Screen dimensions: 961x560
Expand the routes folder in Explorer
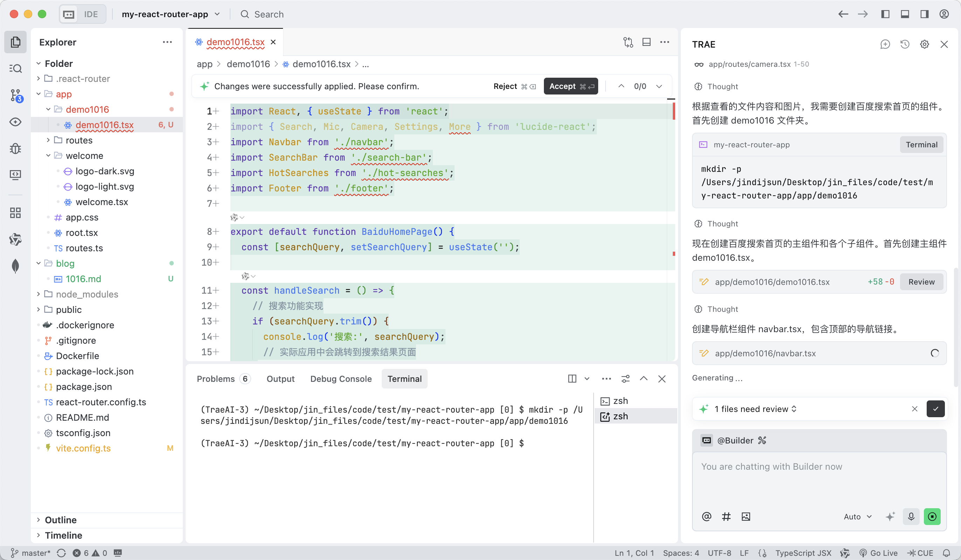(x=79, y=140)
